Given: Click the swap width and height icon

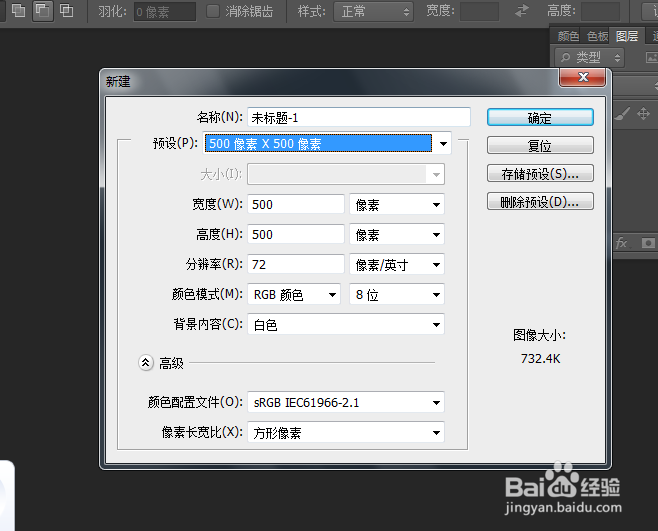Looking at the screenshot, I should 522,11.
